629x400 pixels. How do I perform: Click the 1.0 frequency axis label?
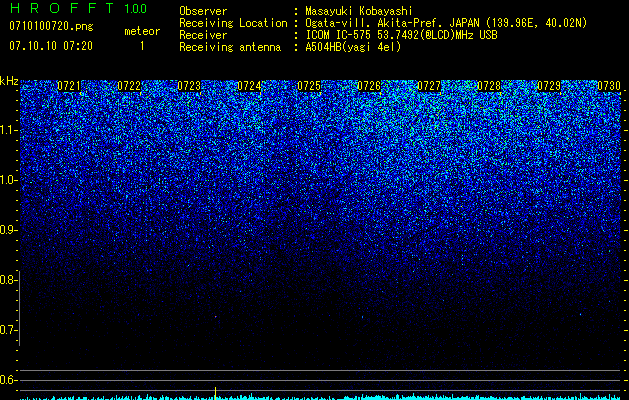pyautogui.click(x=9, y=180)
